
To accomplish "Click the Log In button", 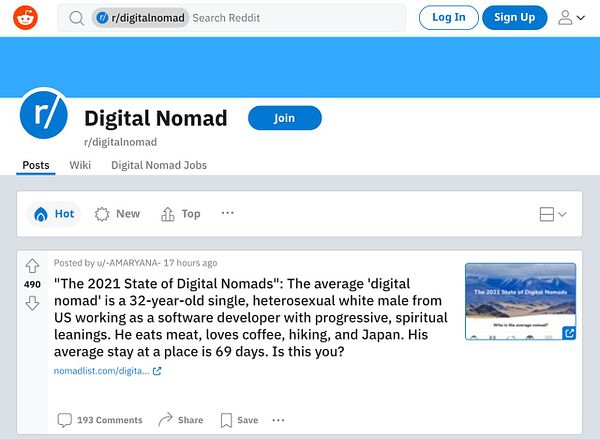I will point(448,18).
